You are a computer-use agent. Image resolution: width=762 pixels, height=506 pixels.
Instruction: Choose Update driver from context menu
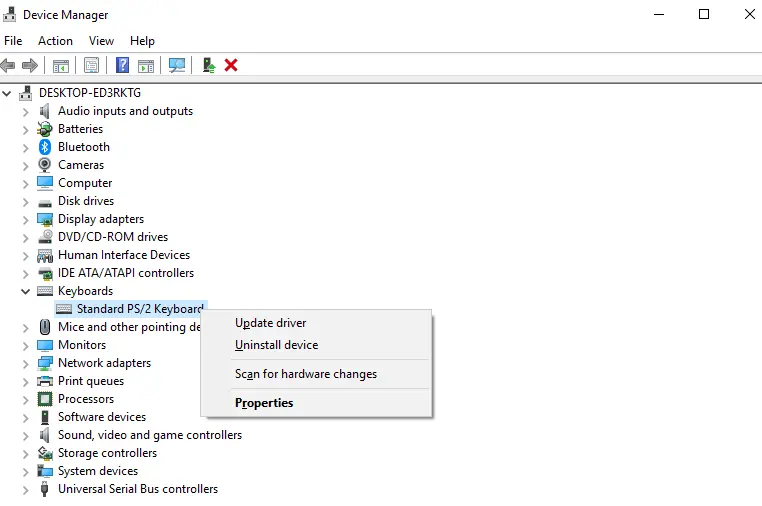click(x=316, y=323)
